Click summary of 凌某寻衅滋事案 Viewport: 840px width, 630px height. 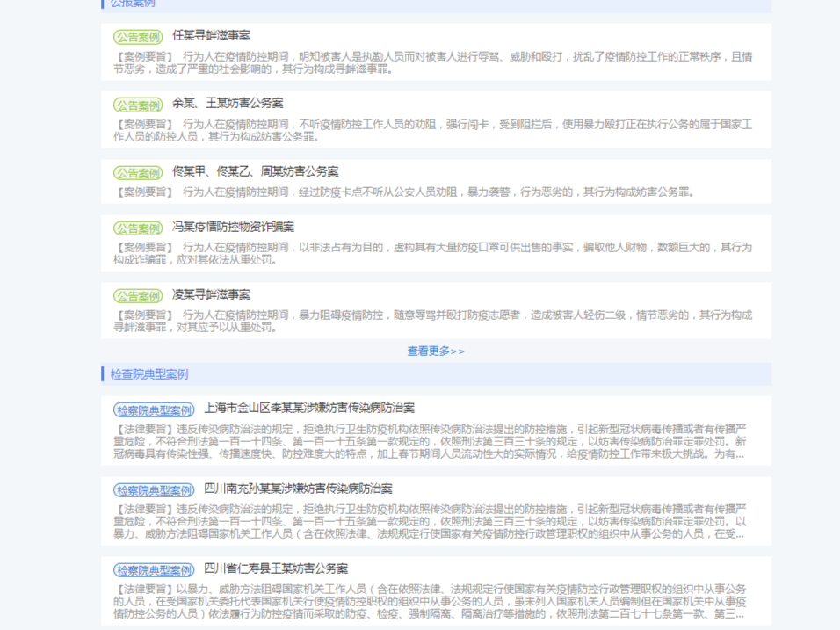coord(433,321)
